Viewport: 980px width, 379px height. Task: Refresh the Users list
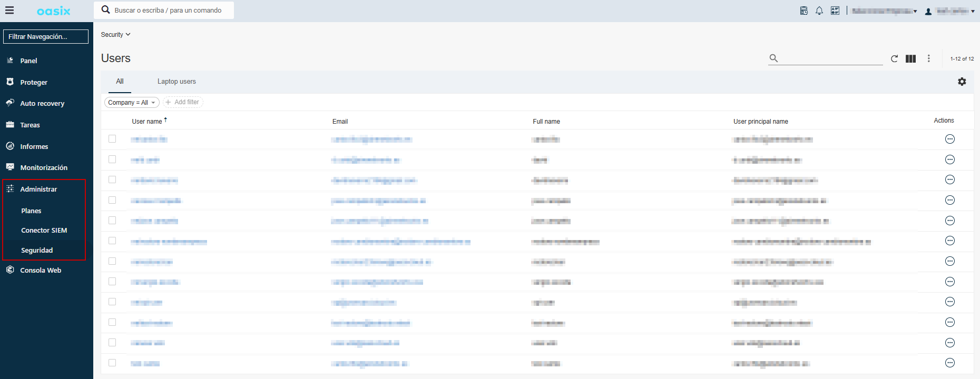point(894,58)
